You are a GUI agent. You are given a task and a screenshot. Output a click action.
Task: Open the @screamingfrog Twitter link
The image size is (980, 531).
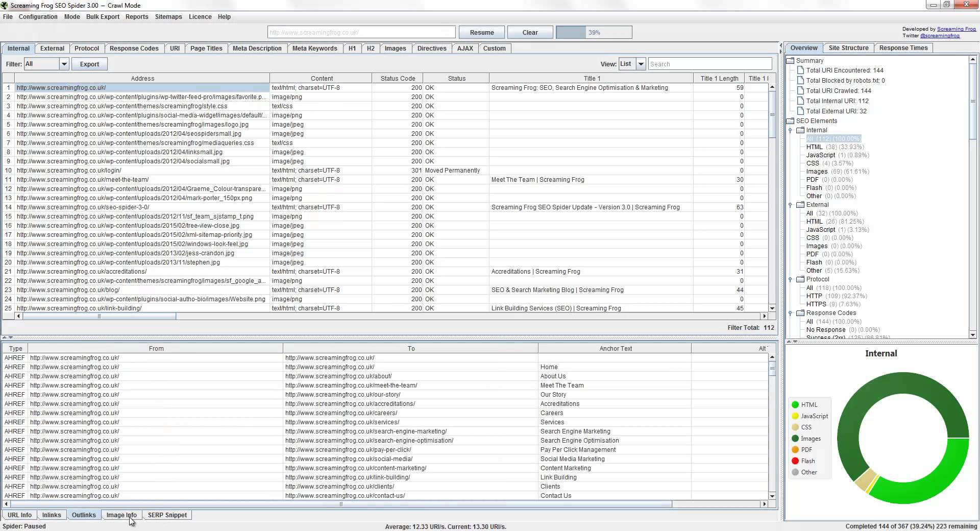tap(940, 36)
